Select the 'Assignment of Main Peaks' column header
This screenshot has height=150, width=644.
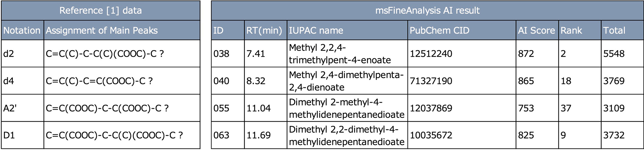[x=102, y=30]
